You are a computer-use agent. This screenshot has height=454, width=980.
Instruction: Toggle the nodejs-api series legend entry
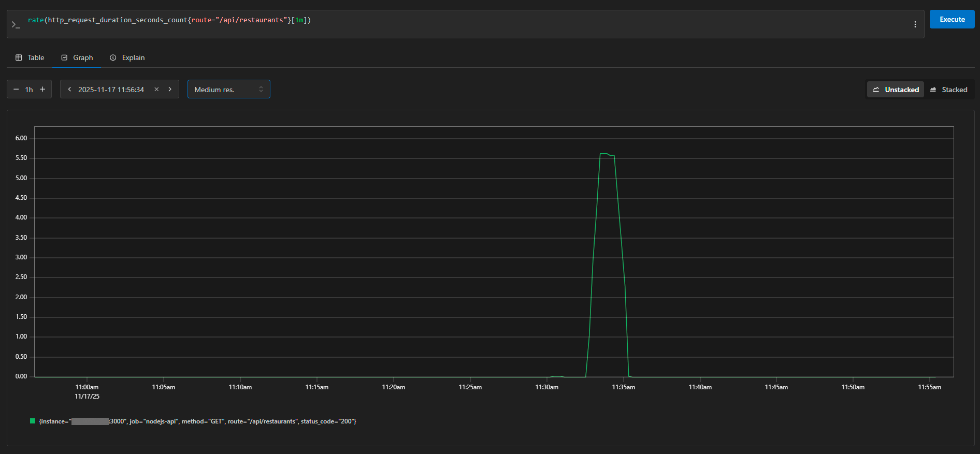click(x=197, y=421)
